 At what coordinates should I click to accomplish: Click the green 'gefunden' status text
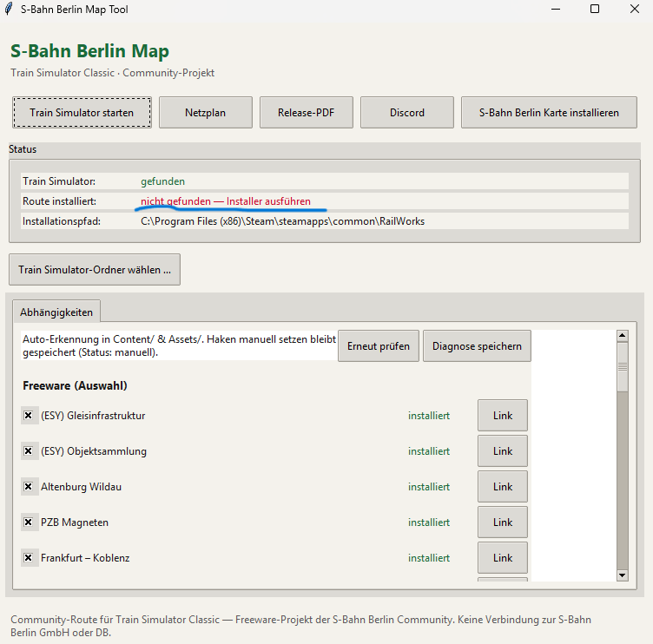(163, 181)
